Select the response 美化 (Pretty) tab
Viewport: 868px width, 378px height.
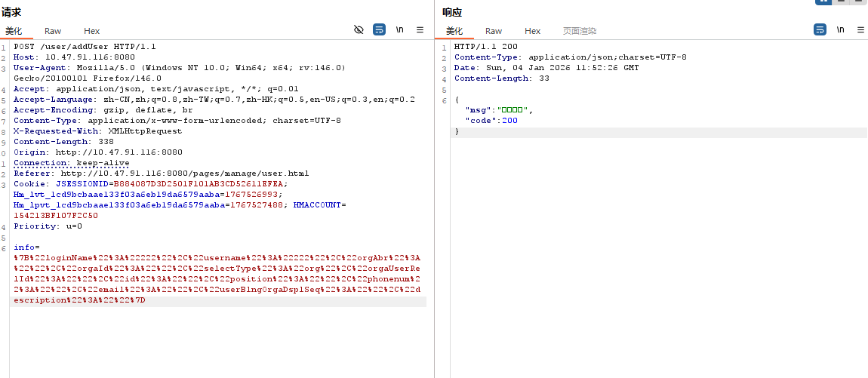point(454,31)
